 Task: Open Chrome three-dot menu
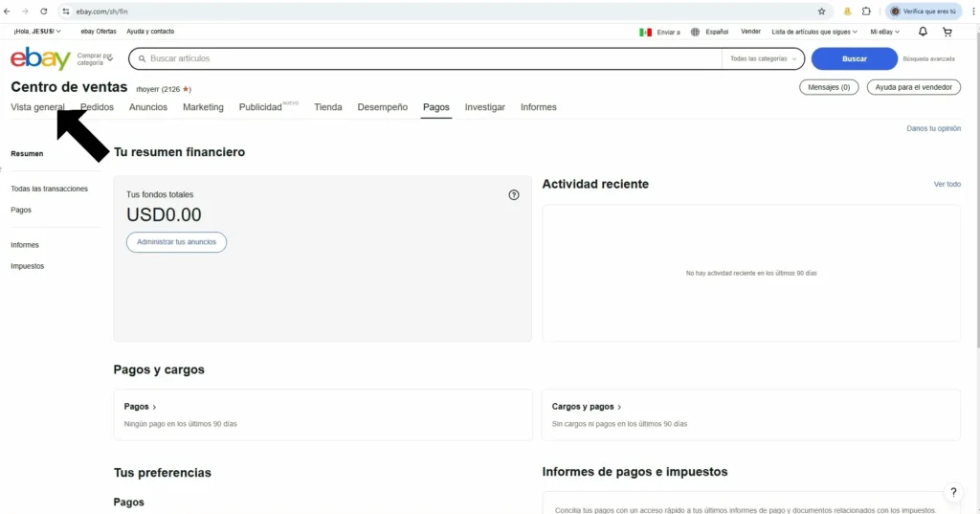[x=973, y=11]
